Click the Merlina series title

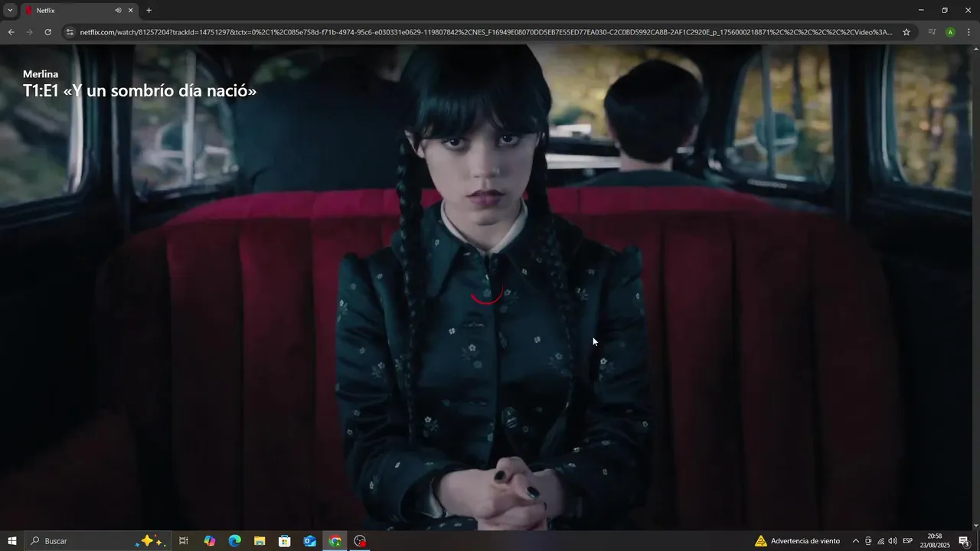tap(41, 74)
